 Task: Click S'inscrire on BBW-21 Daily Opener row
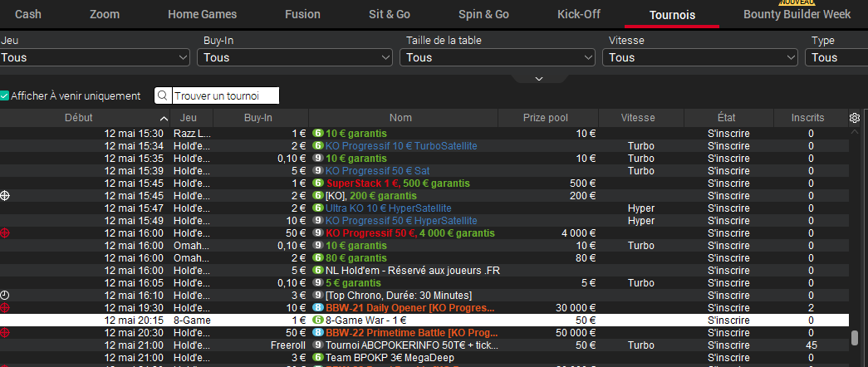(728, 308)
